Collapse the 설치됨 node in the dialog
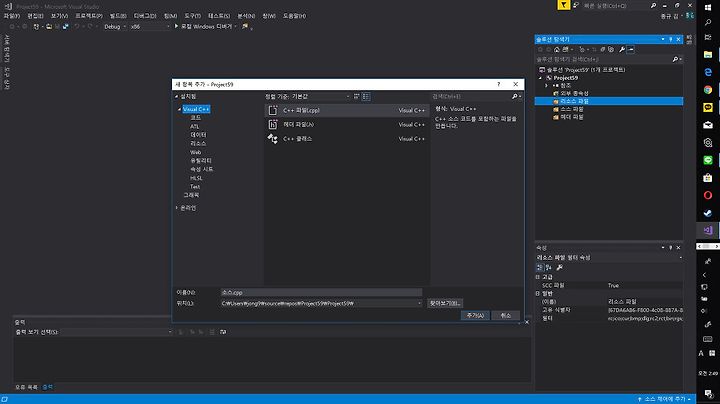 tap(176, 96)
